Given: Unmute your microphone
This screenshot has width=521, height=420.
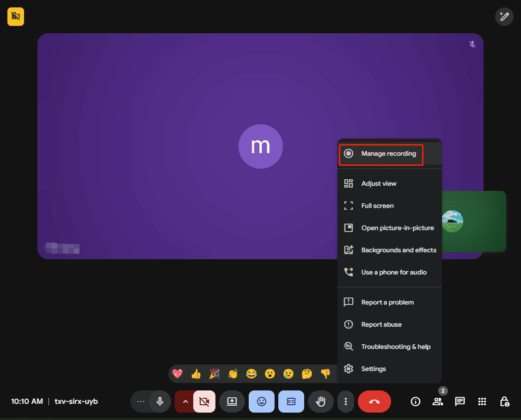Looking at the screenshot, I should tap(159, 402).
